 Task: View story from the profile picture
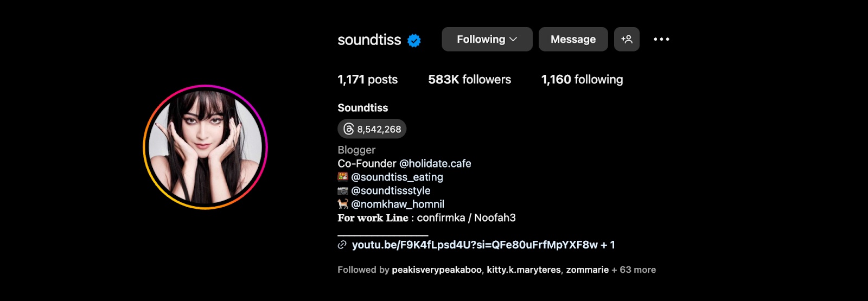[205, 147]
